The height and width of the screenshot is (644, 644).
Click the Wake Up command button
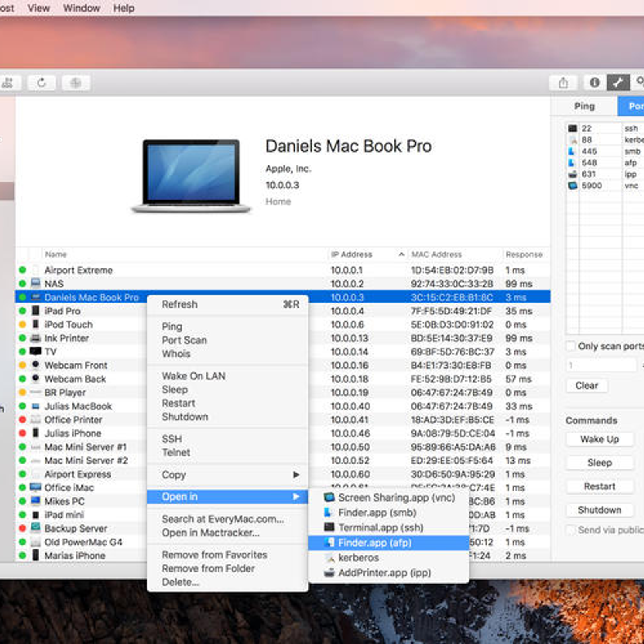[x=599, y=439]
